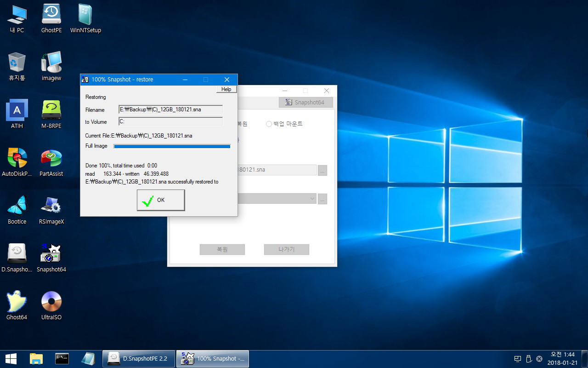Click the 'Current File' path text

click(139, 136)
